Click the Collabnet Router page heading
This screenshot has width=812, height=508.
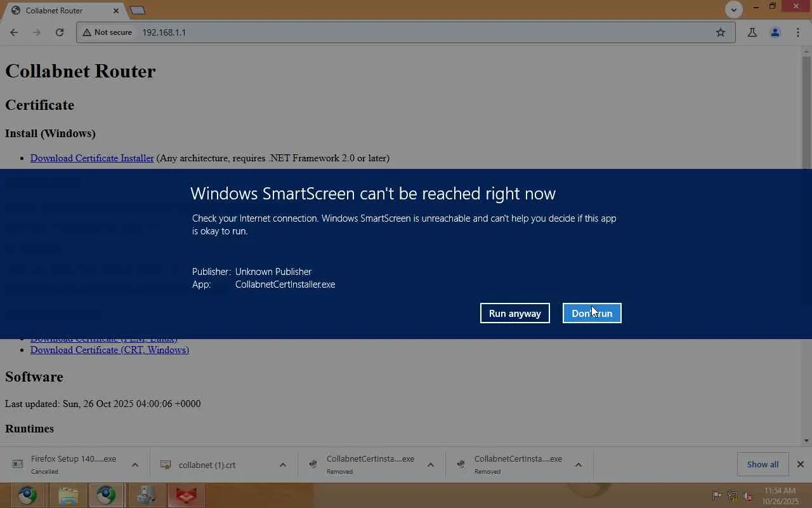[81, 71]
